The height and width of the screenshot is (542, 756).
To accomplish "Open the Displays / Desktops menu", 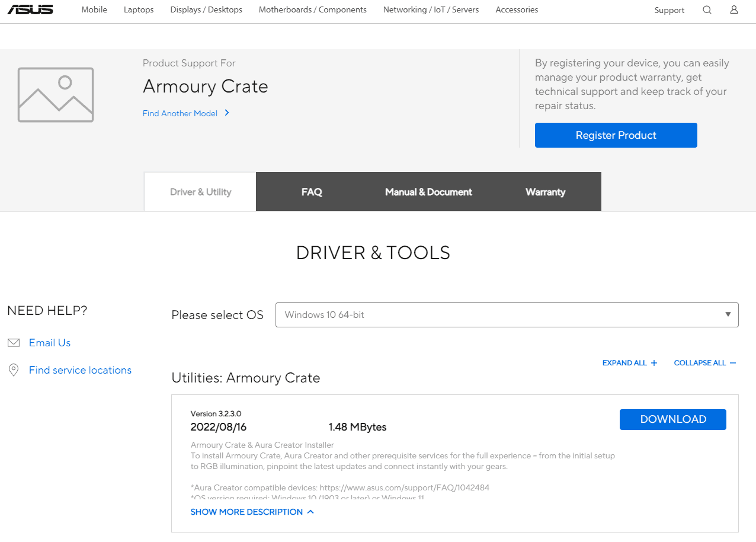I will coord(206,10).
